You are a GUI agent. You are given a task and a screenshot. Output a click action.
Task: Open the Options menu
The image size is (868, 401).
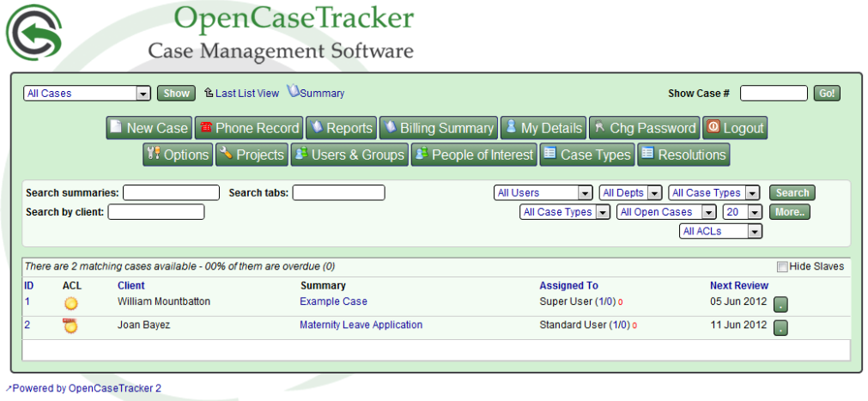178,155
